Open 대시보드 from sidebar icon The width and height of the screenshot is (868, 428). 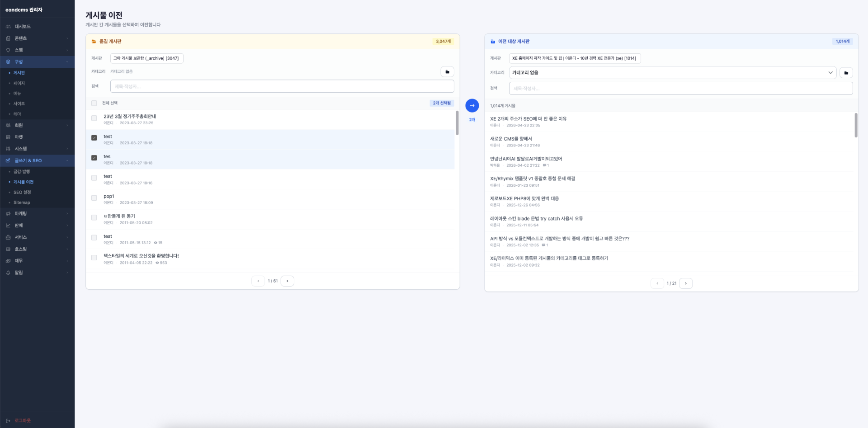click(x=8, y=27)
